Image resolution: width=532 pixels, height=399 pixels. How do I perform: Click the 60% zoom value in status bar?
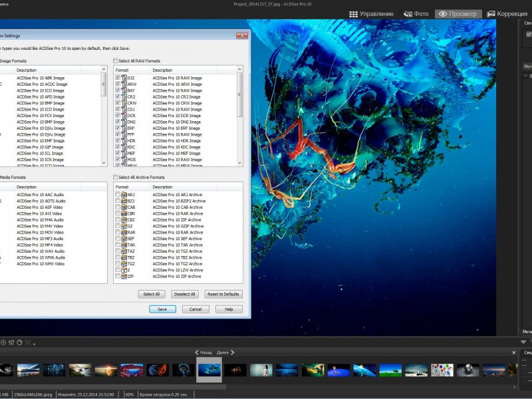tap(130, 394)
